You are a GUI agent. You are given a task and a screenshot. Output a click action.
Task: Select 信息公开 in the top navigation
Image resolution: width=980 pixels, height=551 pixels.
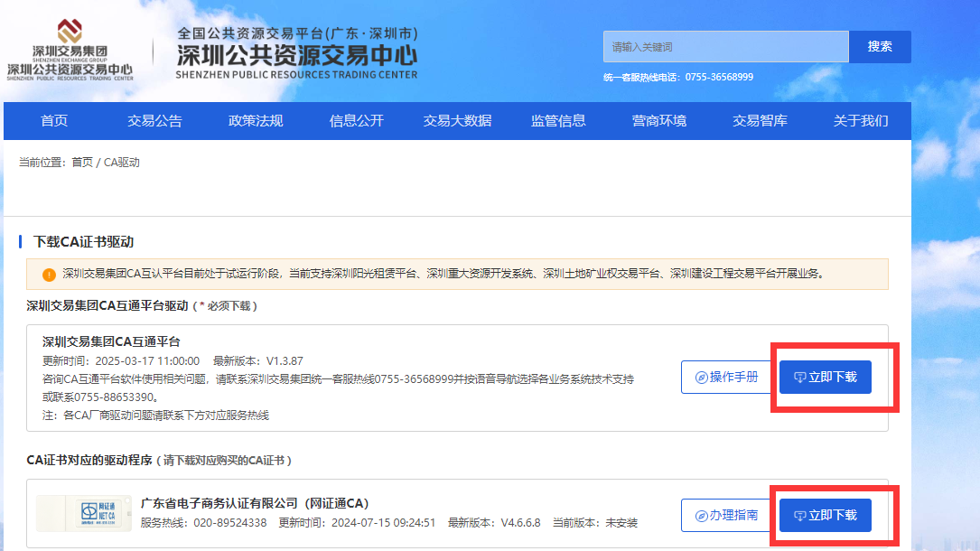[357, 121]
